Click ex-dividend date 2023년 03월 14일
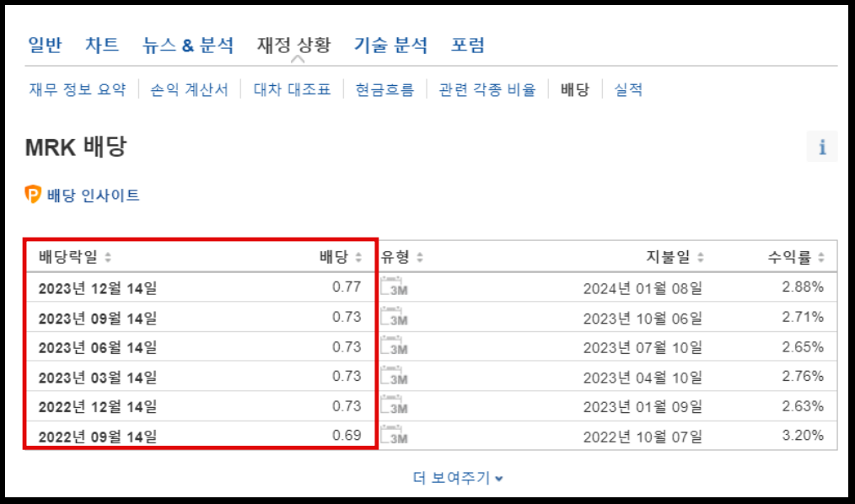The width and height of the screenshot is (855, 504). [x=98, y=377]
